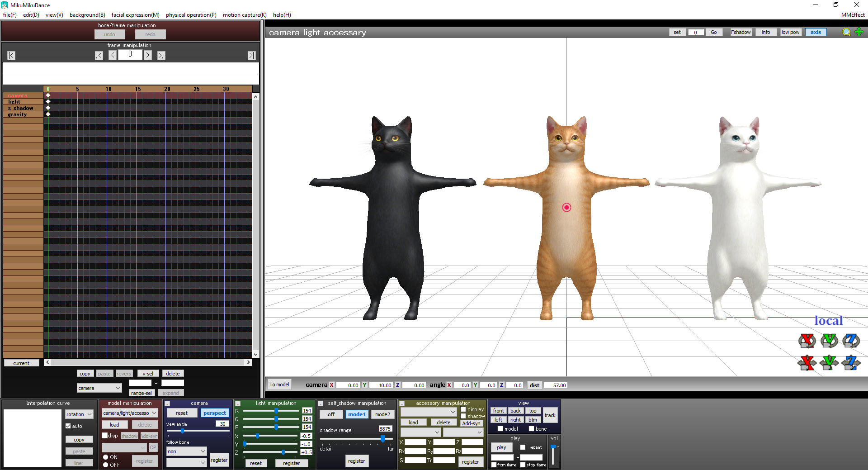Go to previous keyframe button
868x470 pixels.
99,56
